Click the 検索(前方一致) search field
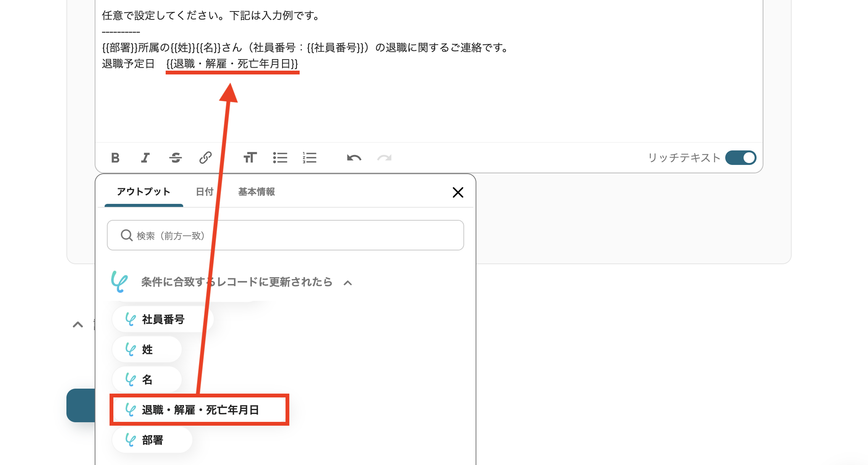This screenshot has height=465, width=868. point(286,236)
